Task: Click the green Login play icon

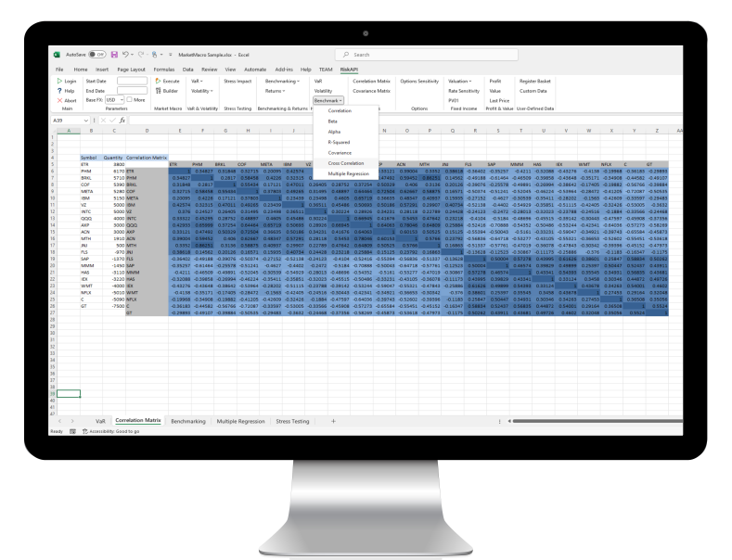Action: click(x=59, y=82)
